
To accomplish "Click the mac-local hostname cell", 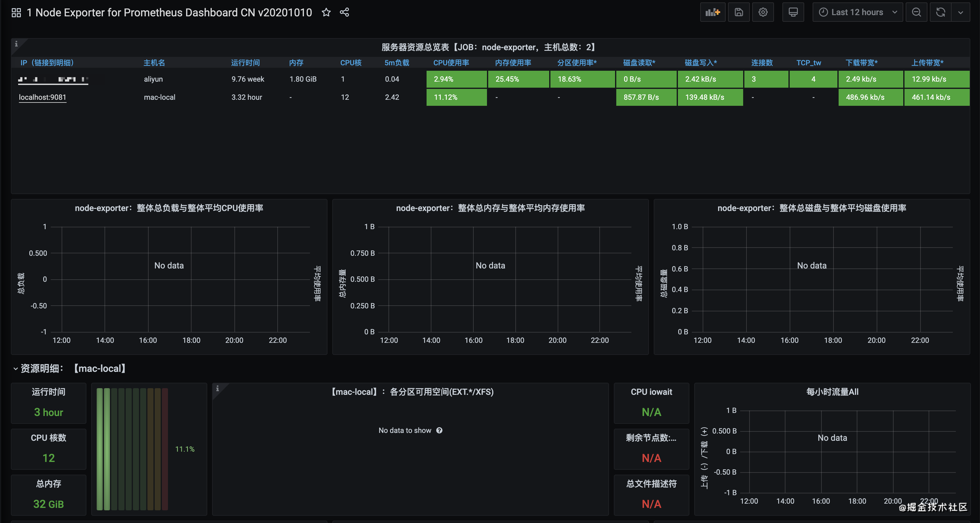I will 160,97.
